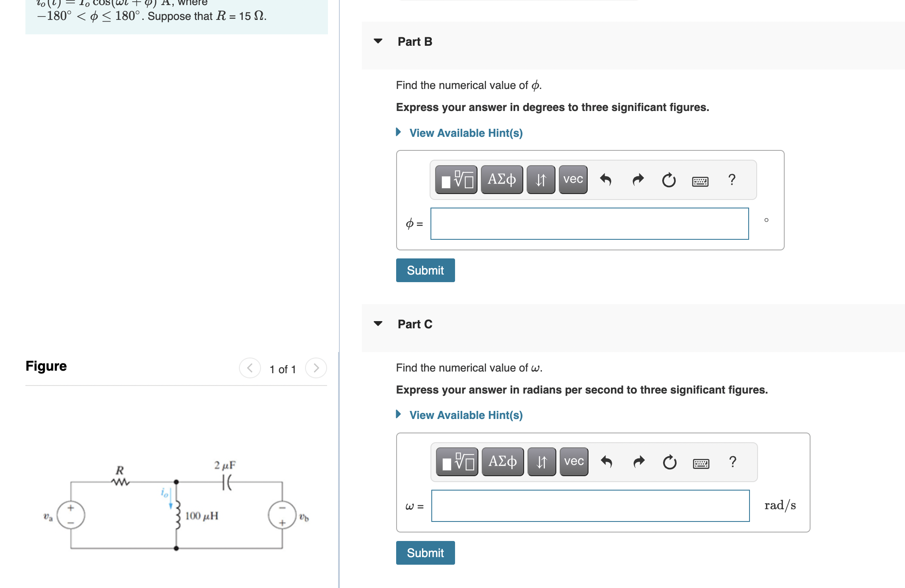Collapse the Part B section
905x588 pixels.
point(378,41)
